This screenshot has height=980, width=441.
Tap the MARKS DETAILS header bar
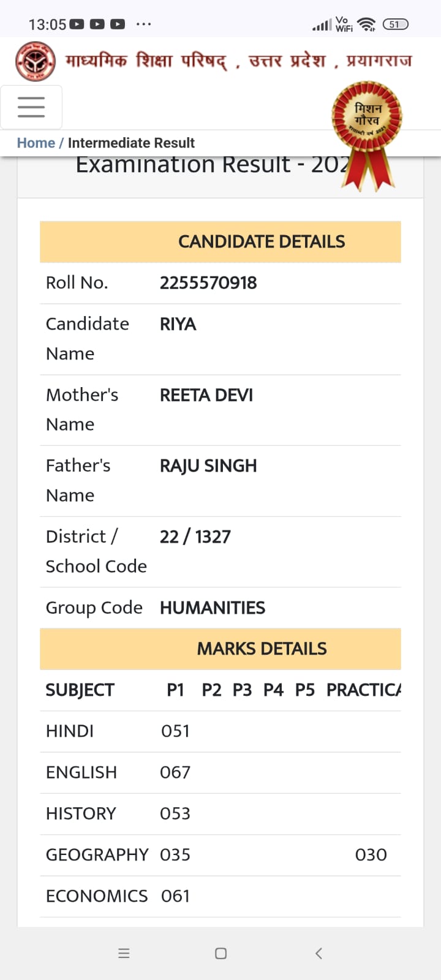221,649
